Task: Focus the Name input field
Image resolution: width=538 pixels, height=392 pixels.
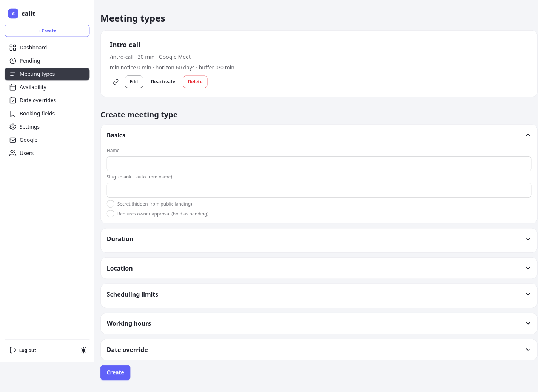Action: click(x=319, y=164)
